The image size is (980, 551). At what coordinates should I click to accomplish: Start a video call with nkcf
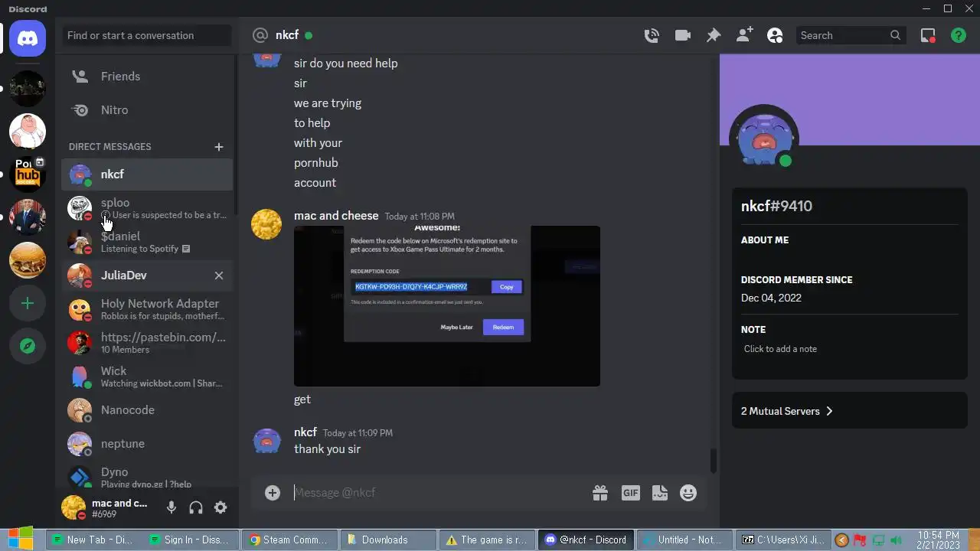pos(682,35)
